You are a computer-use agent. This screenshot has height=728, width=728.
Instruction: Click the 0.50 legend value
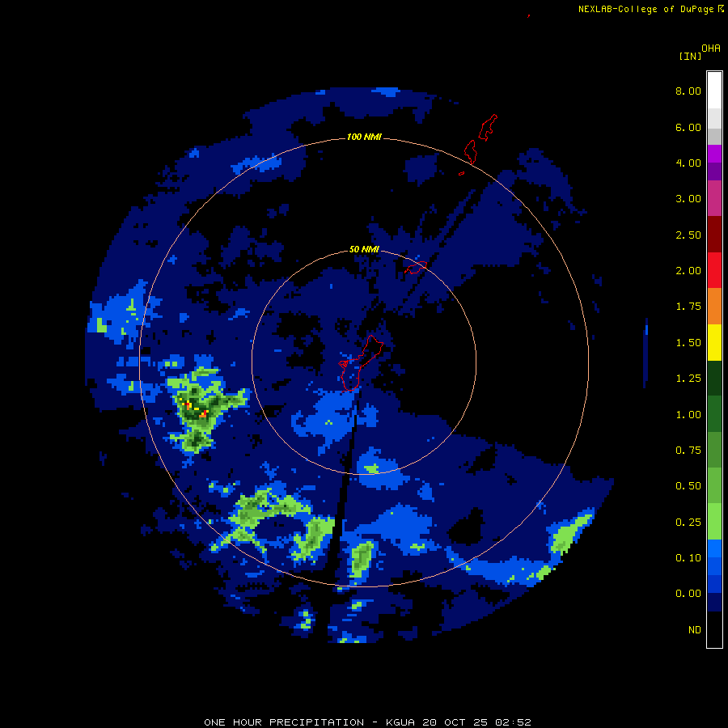click(x=688, y=486)
